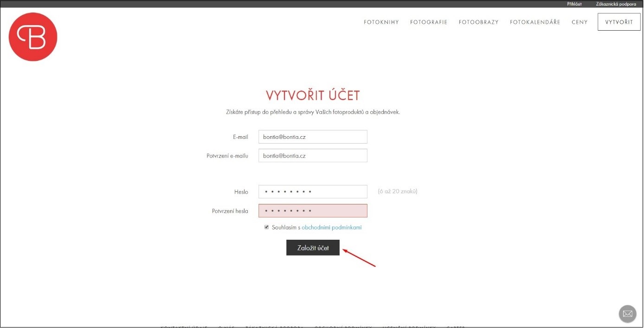Open the obchodními podmínkami link

[x=332, y=228]
